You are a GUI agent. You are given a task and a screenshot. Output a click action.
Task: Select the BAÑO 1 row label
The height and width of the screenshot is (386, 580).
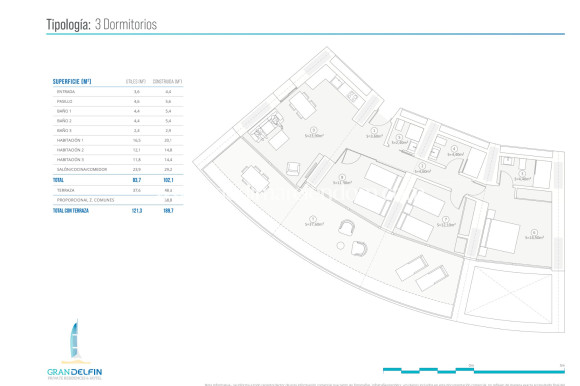tap(64, 111)
